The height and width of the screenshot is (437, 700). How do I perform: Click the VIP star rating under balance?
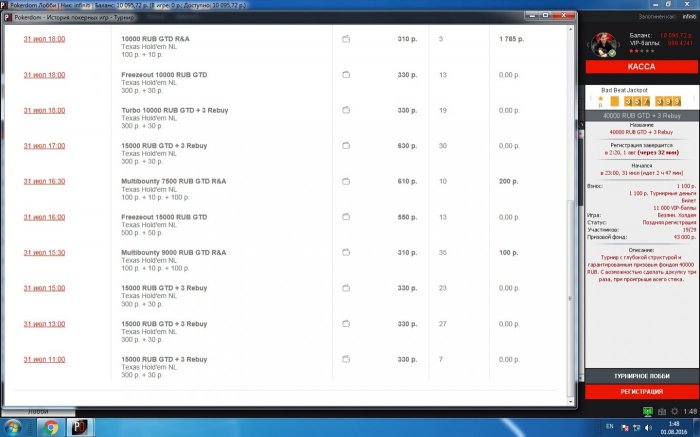coord(642,51)
